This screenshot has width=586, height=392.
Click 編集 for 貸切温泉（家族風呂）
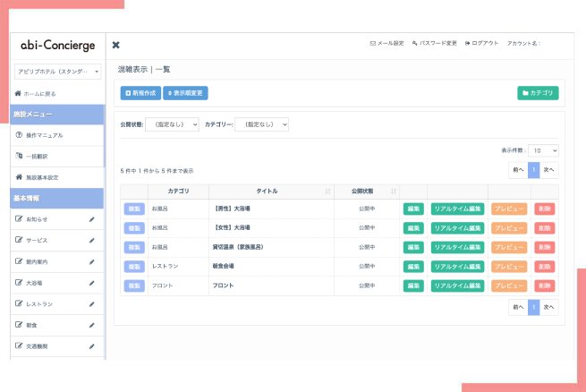[x=413, y=247]
